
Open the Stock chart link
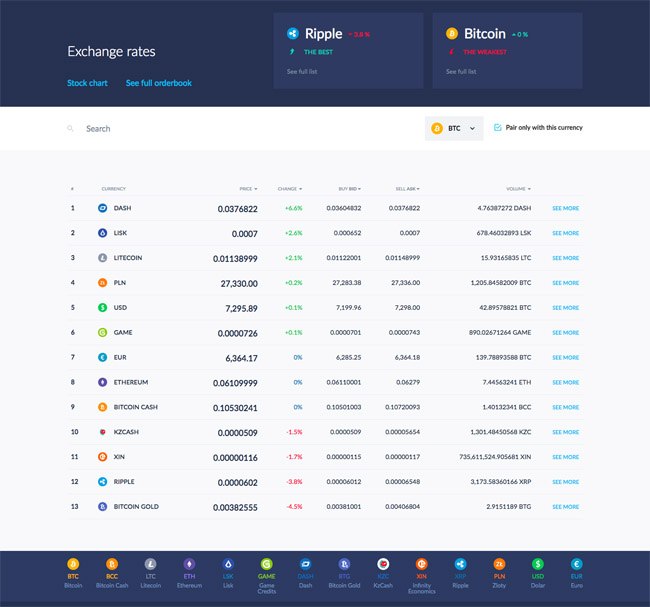click(x=87, y=83)
